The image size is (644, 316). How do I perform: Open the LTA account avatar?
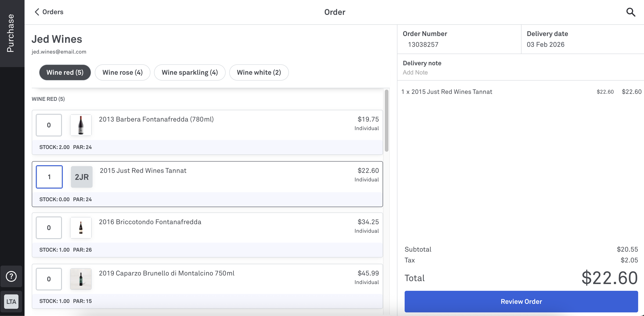pyautogui.click(x=11, y=302)
